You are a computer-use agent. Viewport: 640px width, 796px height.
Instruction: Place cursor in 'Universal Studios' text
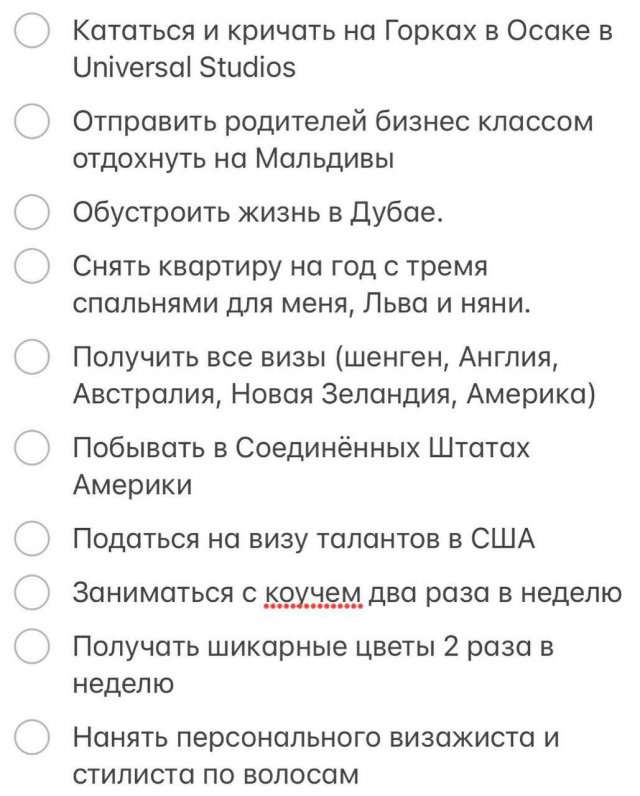[x=184, y=68]
